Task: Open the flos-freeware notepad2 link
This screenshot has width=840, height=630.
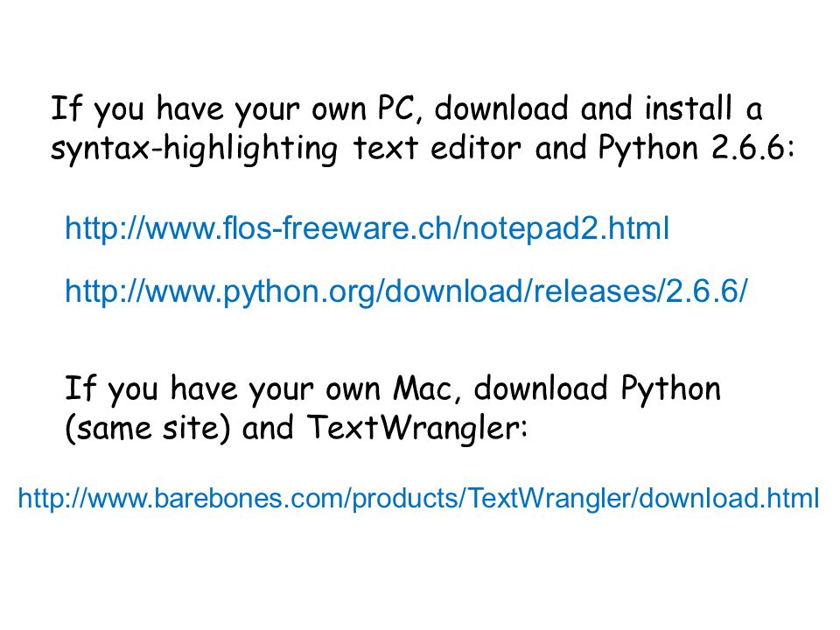Action: 367,228
